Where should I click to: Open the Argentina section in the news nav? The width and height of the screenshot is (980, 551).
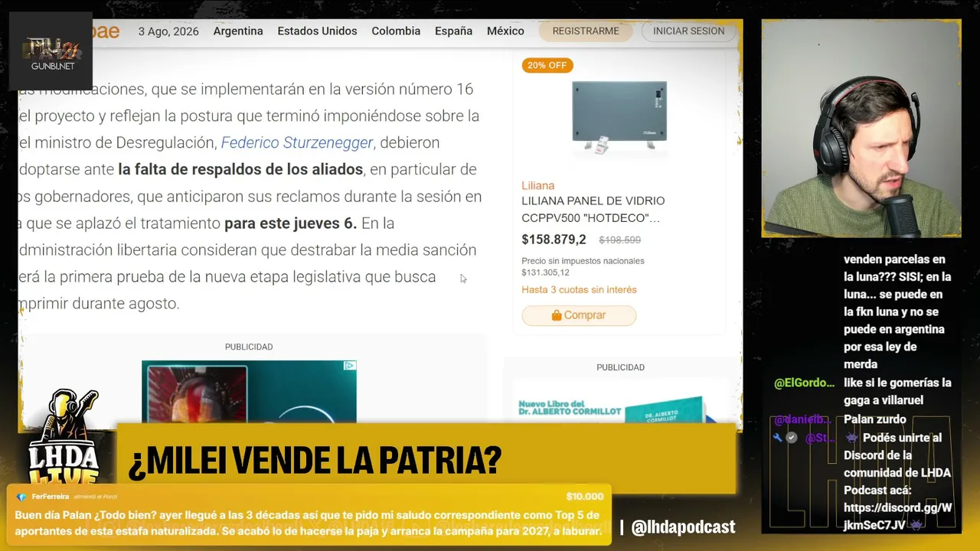pyautogui.click(x=238, y=31)
